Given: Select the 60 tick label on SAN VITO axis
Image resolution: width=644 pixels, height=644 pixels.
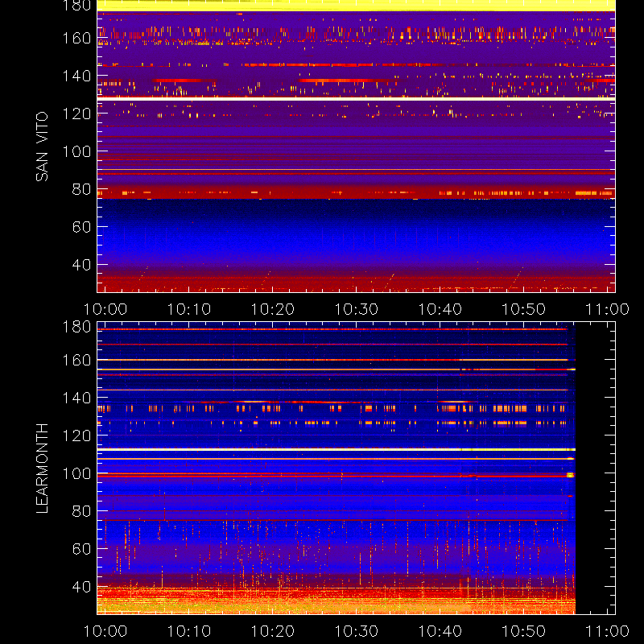Looking at the screenshot, I should tap(81, 227).
